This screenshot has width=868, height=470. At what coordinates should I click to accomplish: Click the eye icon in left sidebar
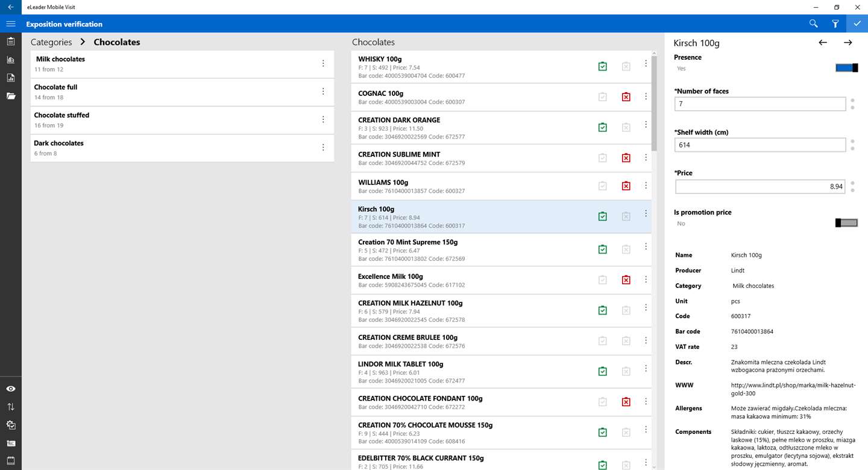pos(10,389)
